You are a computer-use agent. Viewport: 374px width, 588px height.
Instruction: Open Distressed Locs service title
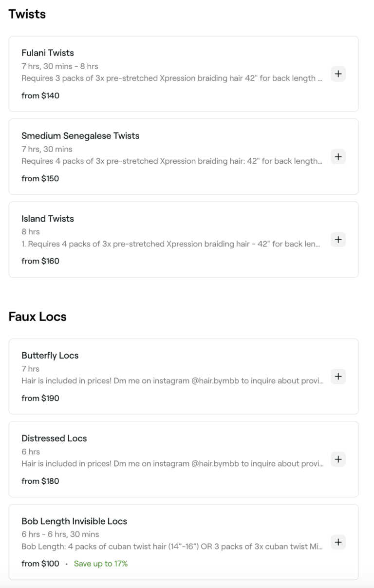pos(54,438)
